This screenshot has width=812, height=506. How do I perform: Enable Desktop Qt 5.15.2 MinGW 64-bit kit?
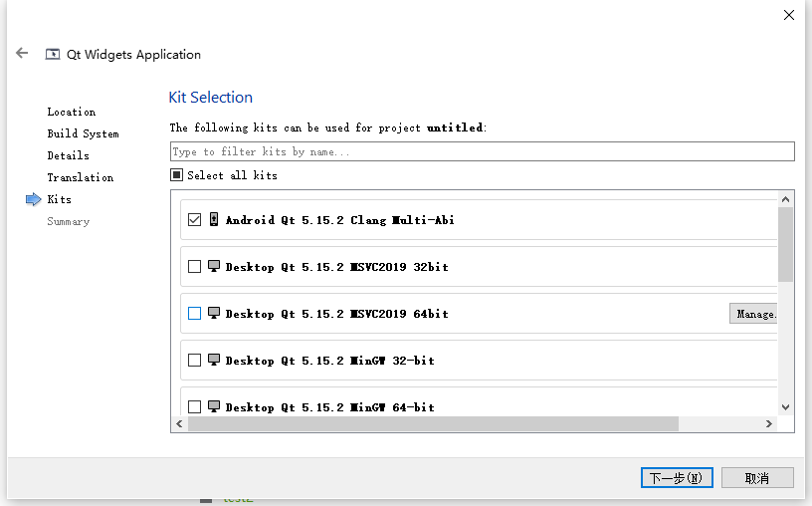(194, 406)
